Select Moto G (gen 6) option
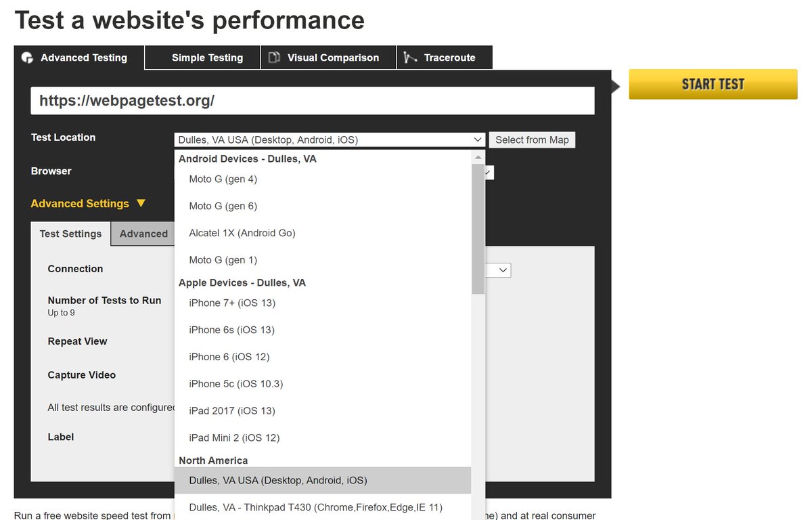This screenshot has width=812, height=520. [323, 206]
